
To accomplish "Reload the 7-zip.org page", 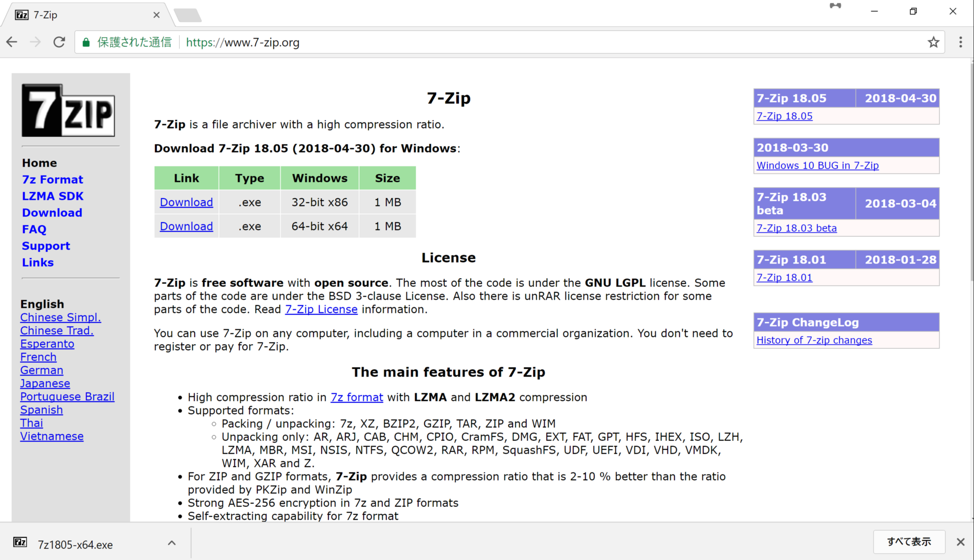I will (x=59, y=42).
